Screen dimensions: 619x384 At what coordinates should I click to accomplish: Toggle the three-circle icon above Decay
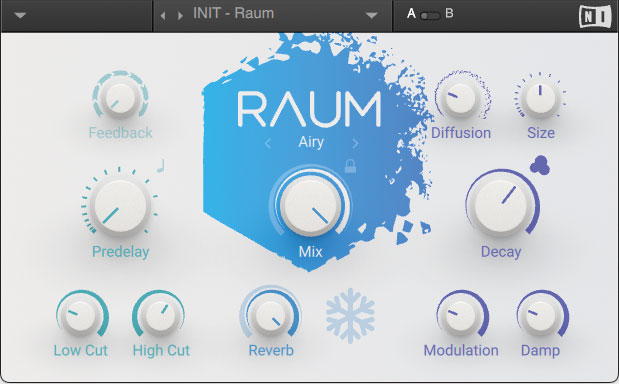point(540,165)
